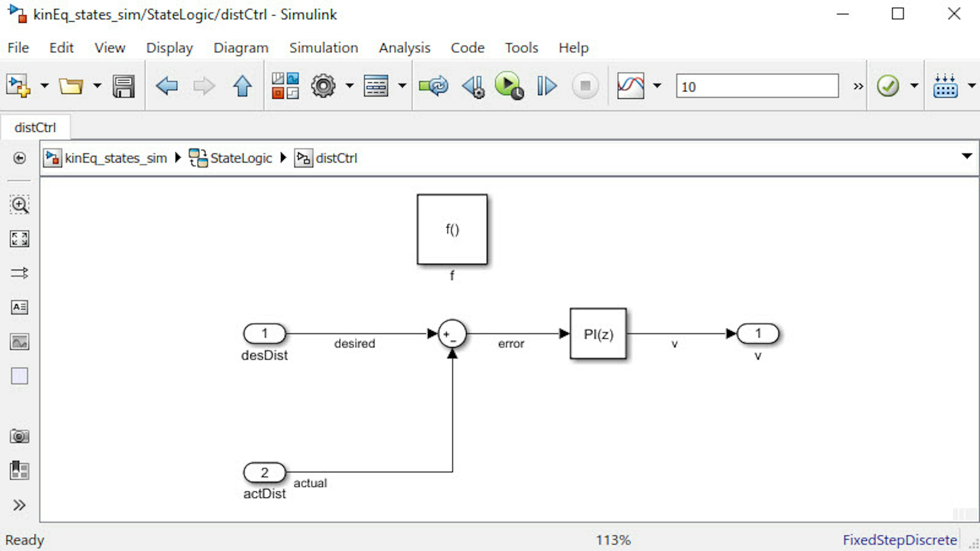The height and width of the screenshot is (551, 980).
Task: Expand the Model Explorer dropdown arrow
Action: [x=402, y=86]
